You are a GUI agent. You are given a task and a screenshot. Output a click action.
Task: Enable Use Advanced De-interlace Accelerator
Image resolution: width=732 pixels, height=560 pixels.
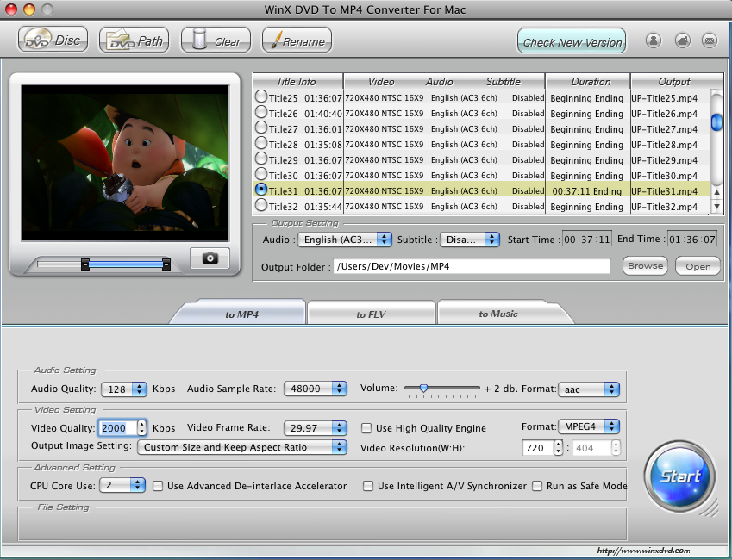pos(158,486)
